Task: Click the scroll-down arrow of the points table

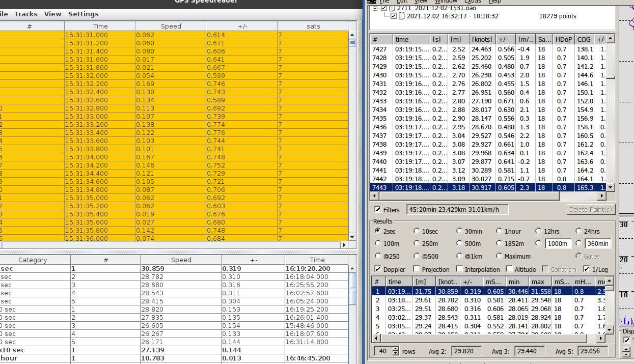Action: (x=611, y=187)
